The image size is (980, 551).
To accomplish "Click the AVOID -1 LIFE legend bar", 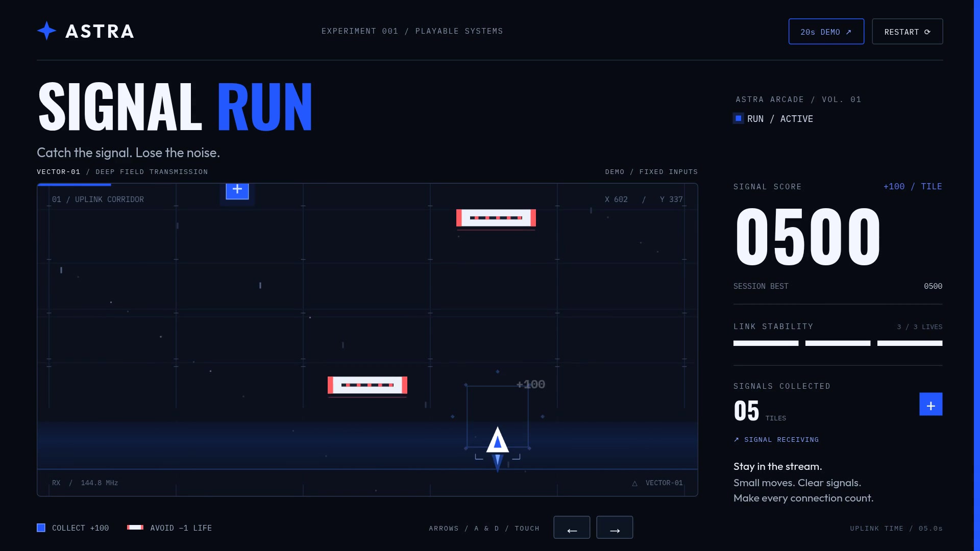I will pyautogui.click(x=135, y=528).
